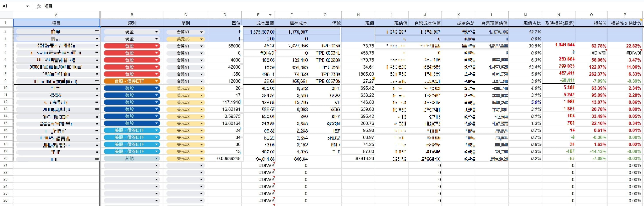Screen dimensions: 644x206
Task: Click the 及時損益(原幣) header cell
Action: pyautogui.click(x=559, y=23)
